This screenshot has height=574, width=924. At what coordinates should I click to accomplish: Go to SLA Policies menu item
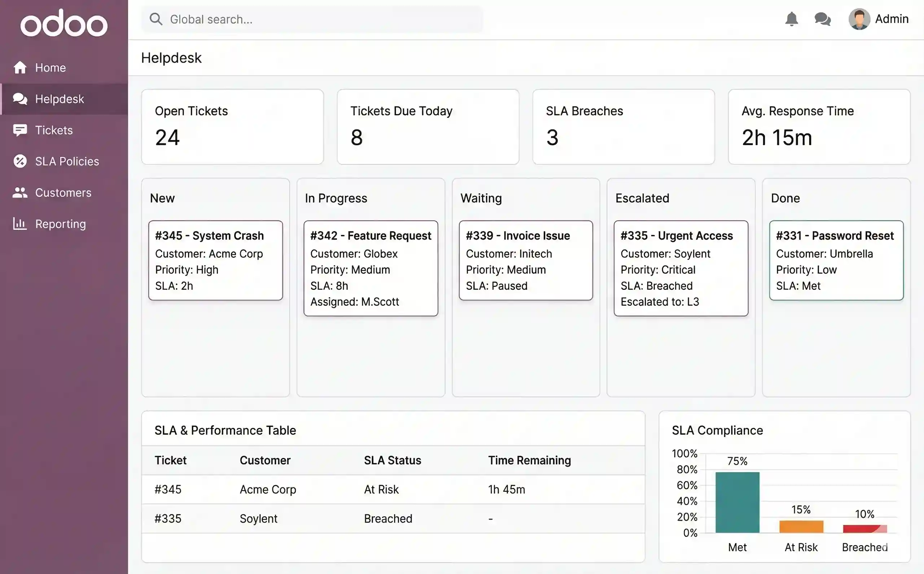(67, 161)
